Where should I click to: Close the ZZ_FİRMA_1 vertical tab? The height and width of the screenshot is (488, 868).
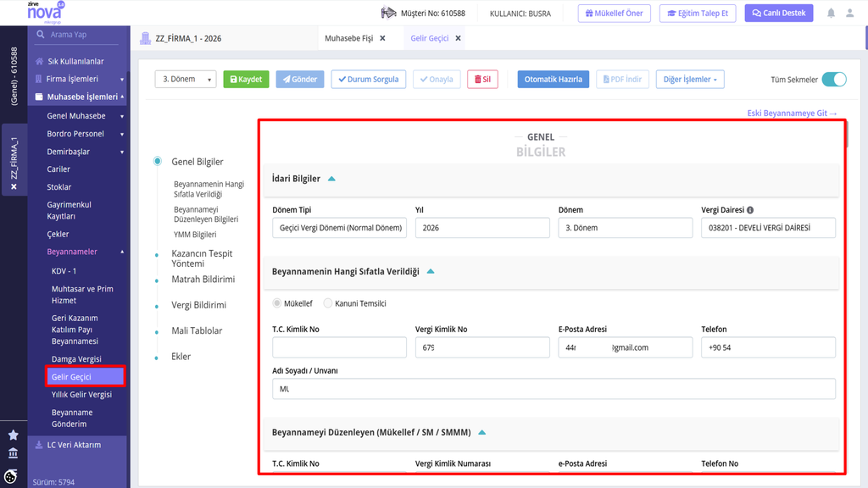(14, 187)
